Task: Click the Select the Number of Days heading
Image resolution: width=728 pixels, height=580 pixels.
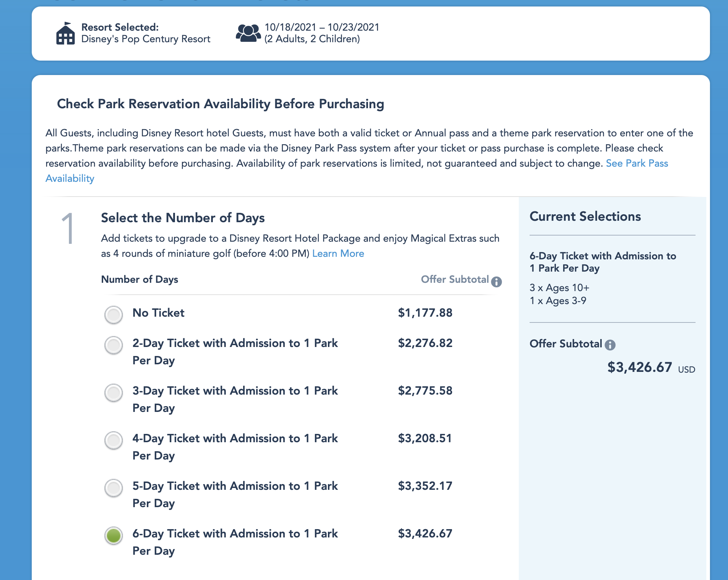Action: pos(183,218)
